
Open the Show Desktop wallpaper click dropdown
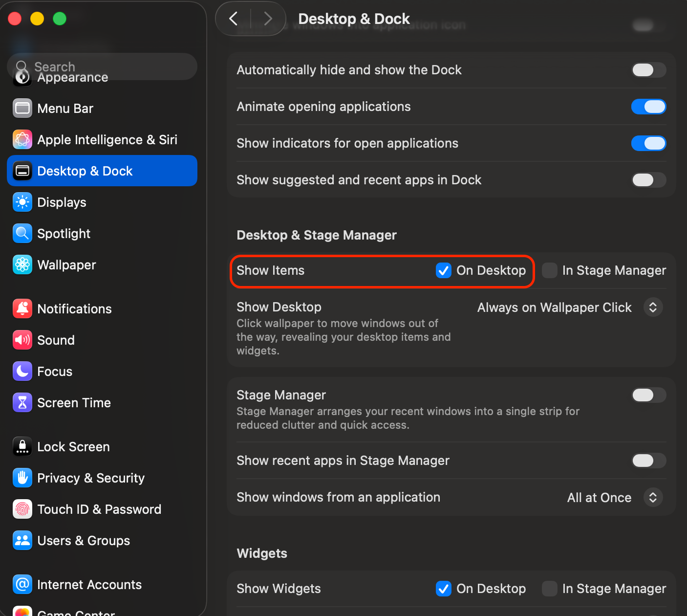pos(653,308)
